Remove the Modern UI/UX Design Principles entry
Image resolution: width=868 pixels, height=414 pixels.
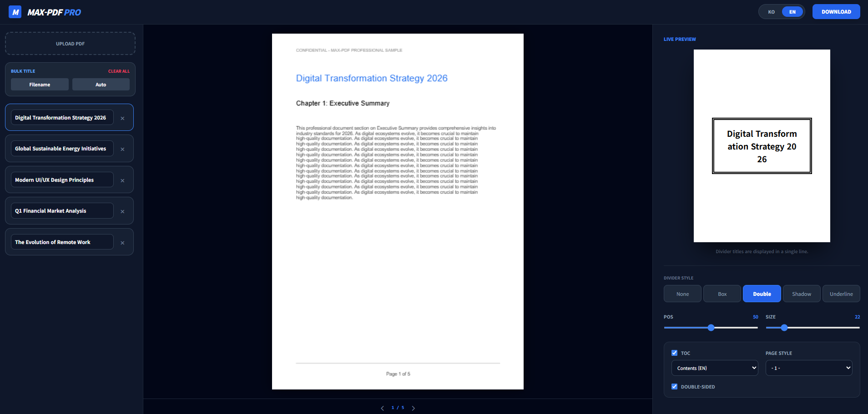(x=122, y=180)
